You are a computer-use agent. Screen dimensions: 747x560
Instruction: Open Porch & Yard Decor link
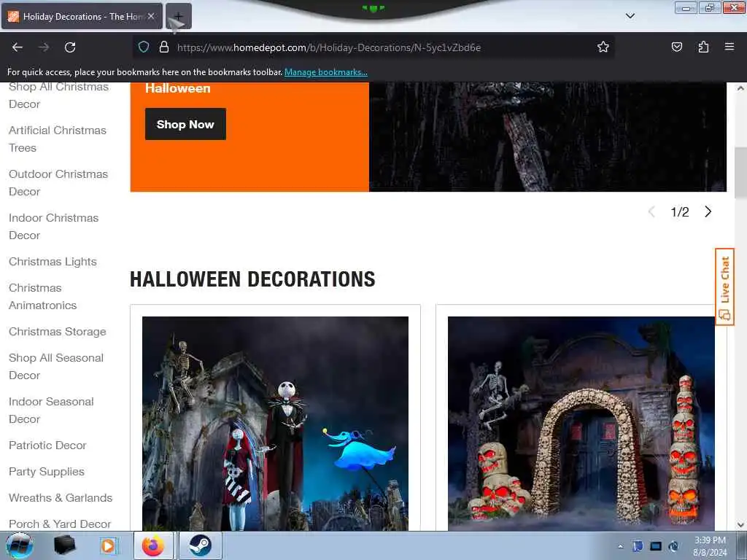[60, 524]
